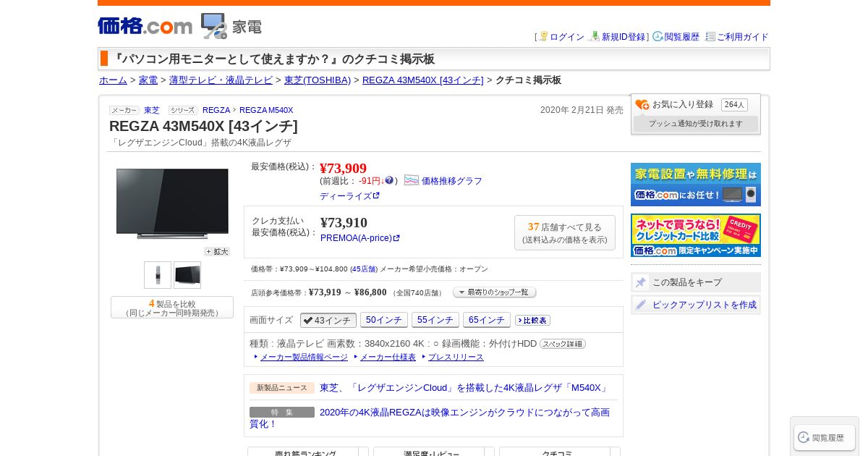Open 閲覧履歴 floating button at bottom right
868x456 pixels.
click(824, 437)
